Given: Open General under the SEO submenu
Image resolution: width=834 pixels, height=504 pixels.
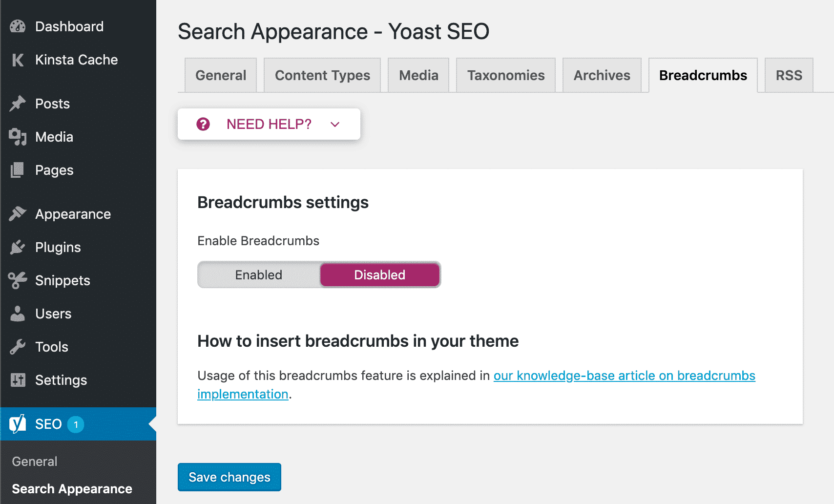Looking at the screenshot, I should coord(35,462).
